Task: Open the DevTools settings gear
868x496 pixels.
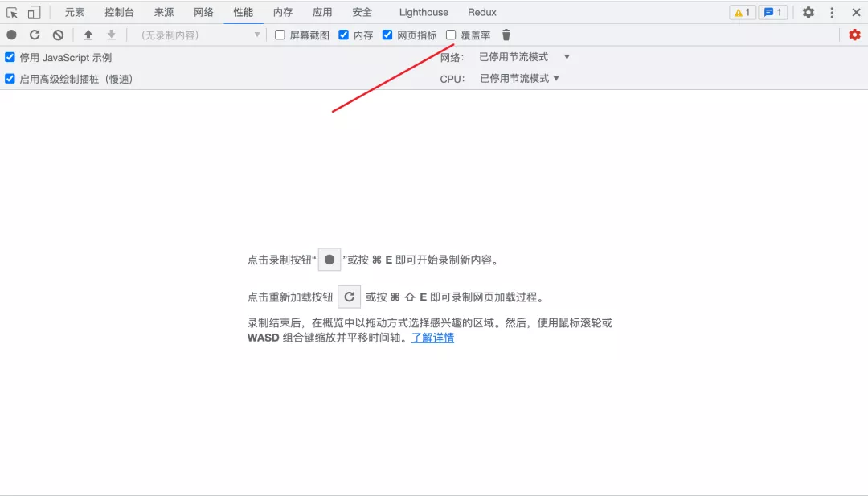Action: [808, 12]
